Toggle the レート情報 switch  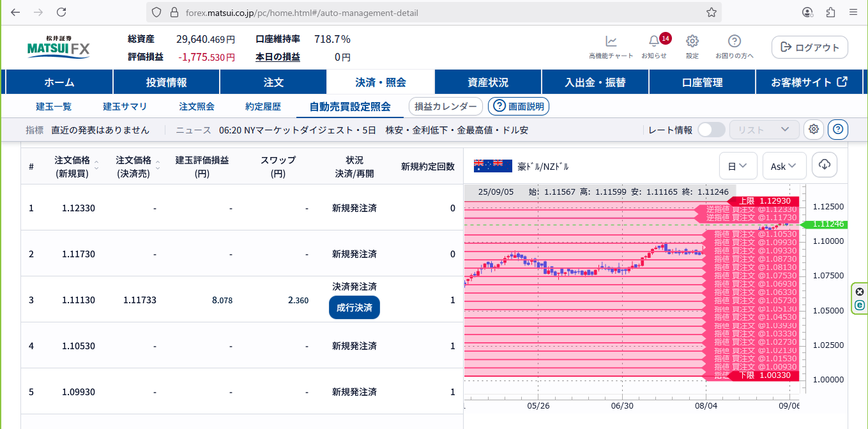[712, 130]
